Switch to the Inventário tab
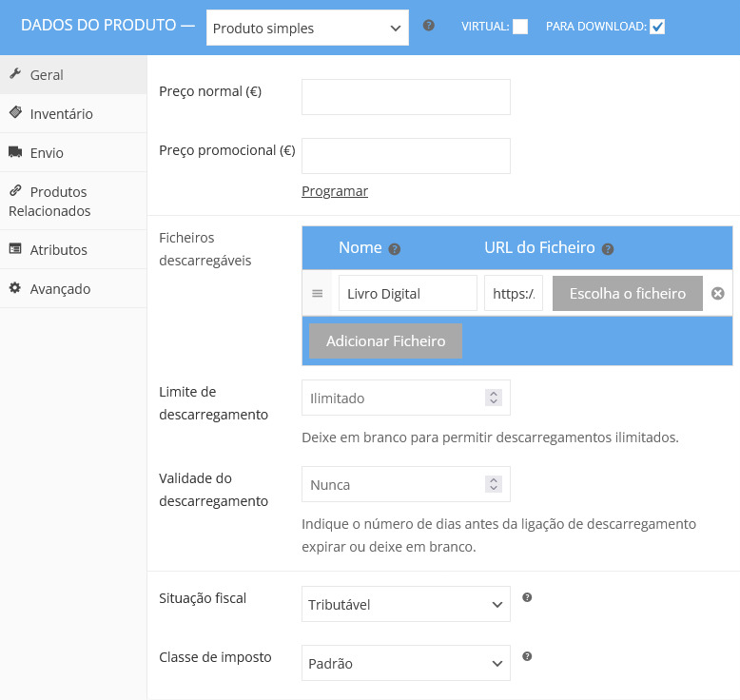 pos(73,114)
